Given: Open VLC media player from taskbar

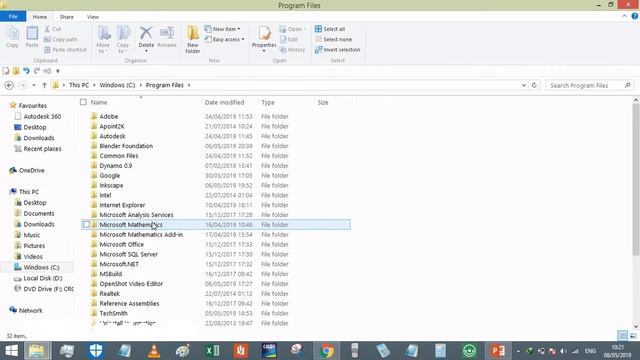Looking at the screenshot, I should point(154,351).
